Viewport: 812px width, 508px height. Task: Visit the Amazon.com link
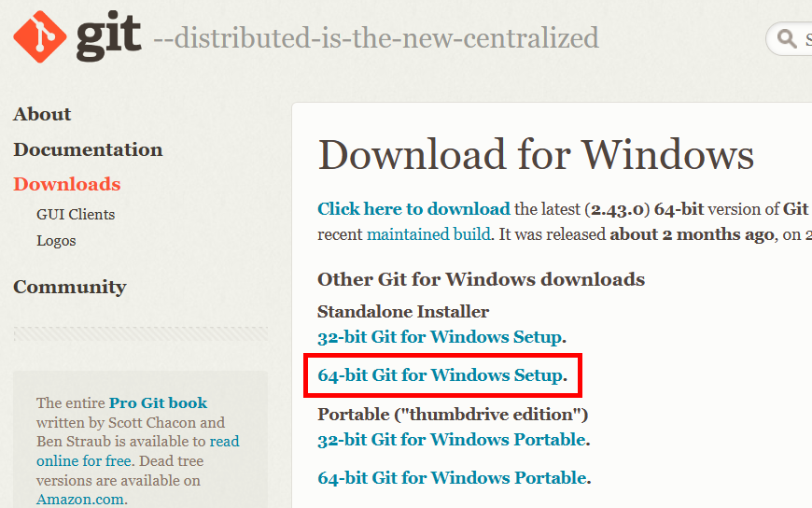(79, 500)
